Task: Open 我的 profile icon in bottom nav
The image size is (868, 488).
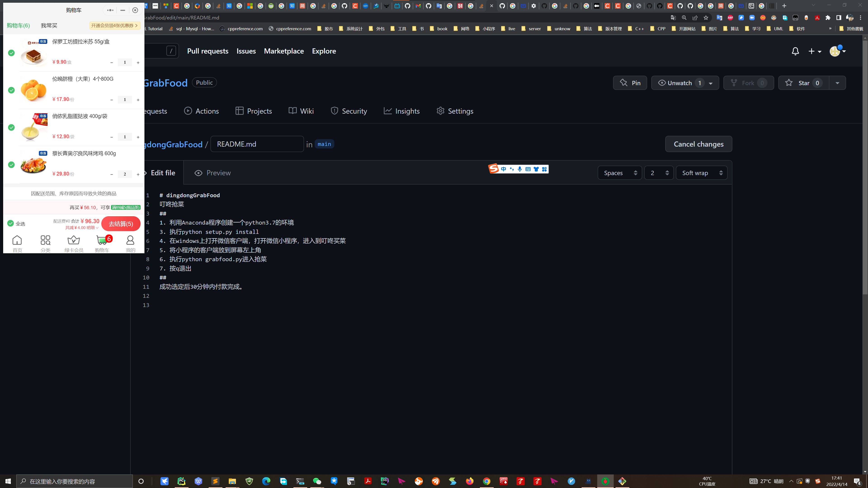Action: [x=130, y=244]
